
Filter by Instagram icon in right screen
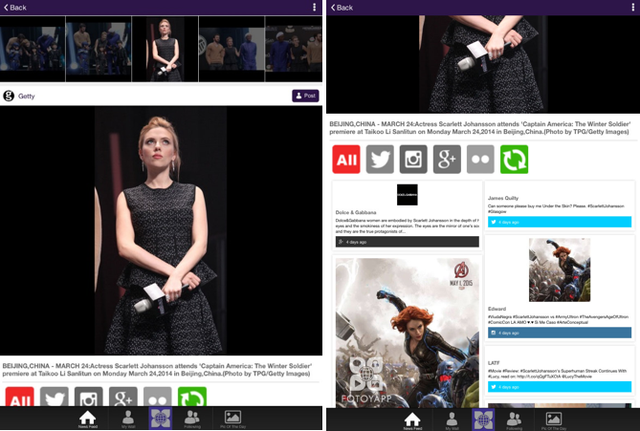click(413, 159)
